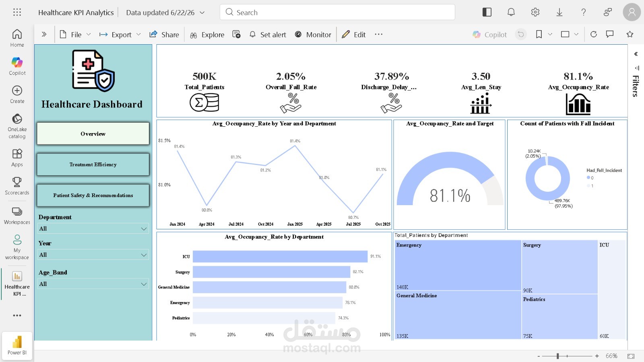The image size is (644, 362).
Task: Open the Year slicer dropdown
Action: pyautogui.click(x=93, y=255)
